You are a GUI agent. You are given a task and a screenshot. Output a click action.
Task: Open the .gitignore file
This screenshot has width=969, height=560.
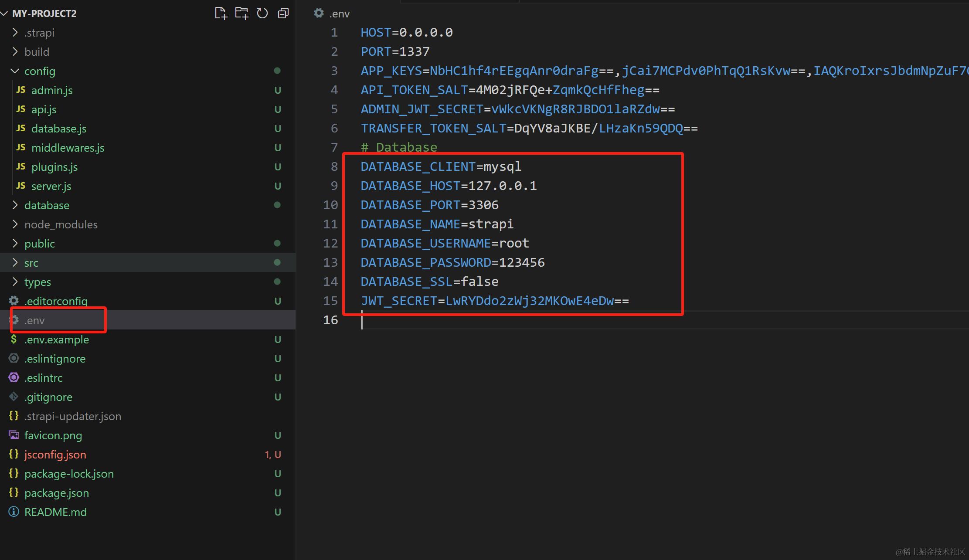pos(48,397)
